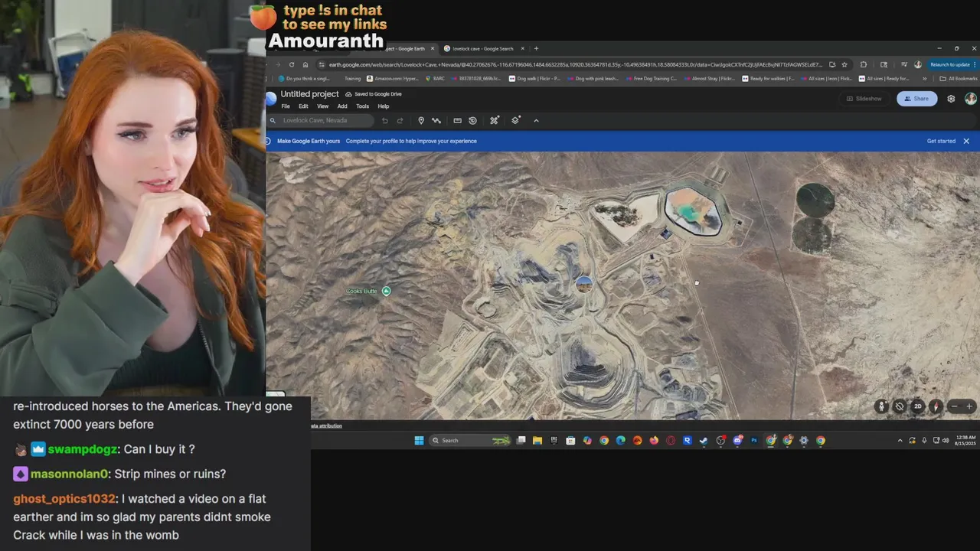
Task: Click the Cooks Butte map marker
Action: pos(386,291)
